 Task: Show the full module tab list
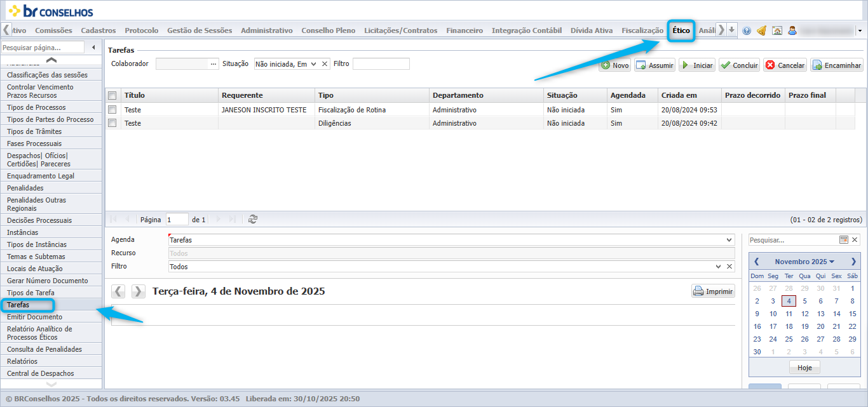click(731, 30)
